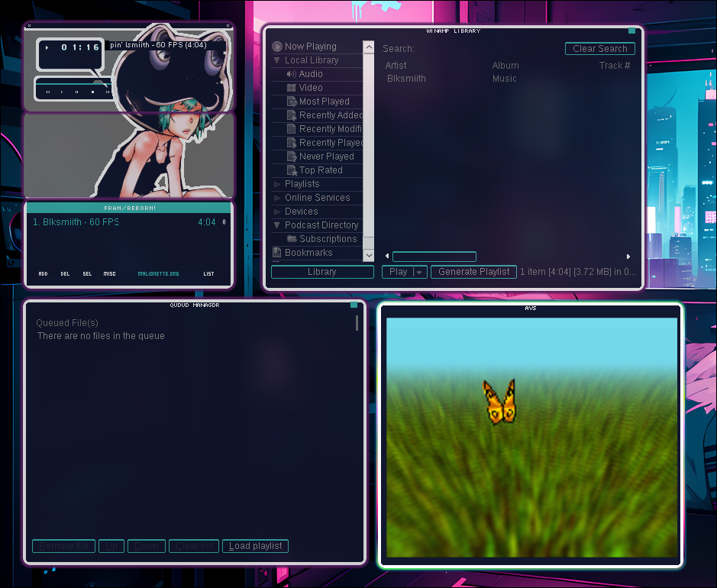
Task: Open the playlist ADD menu
Action: click(x=43, y=274)
